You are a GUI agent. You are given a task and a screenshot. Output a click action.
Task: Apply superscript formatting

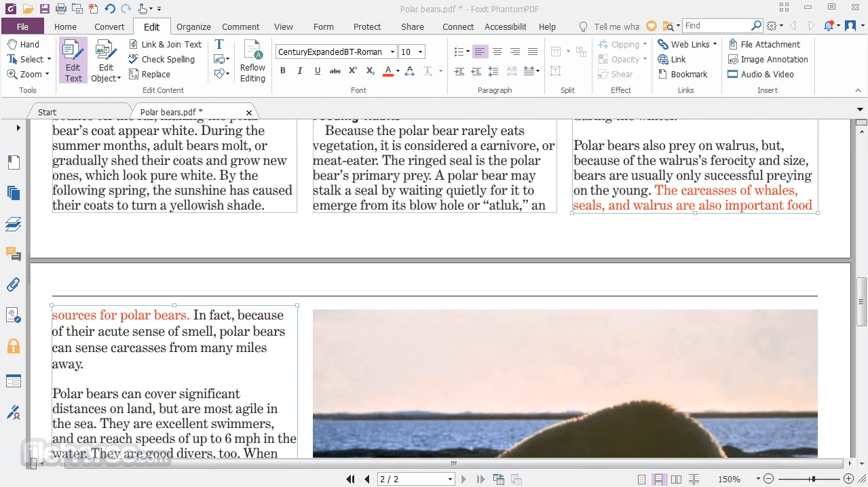pos(353,71)
